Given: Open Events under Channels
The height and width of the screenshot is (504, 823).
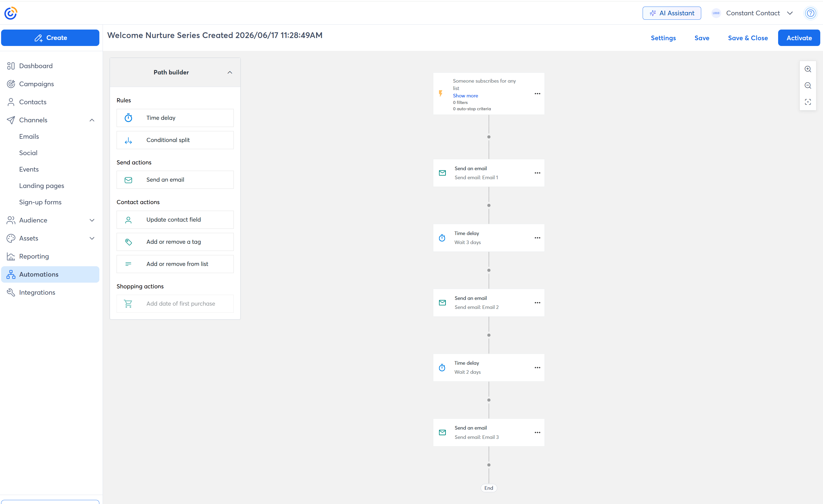Looking at the screenshot, I should pyautogui.click(x=29, y=169).
